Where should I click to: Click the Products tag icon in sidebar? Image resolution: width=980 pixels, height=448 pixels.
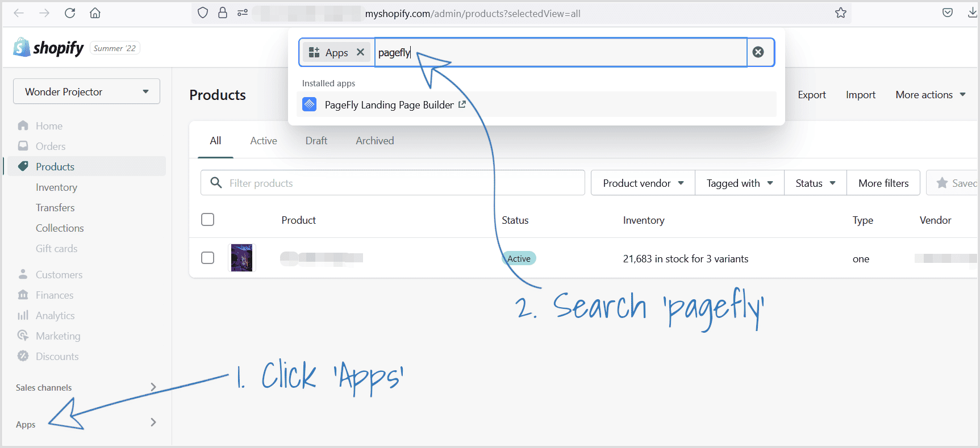[23, 166]
